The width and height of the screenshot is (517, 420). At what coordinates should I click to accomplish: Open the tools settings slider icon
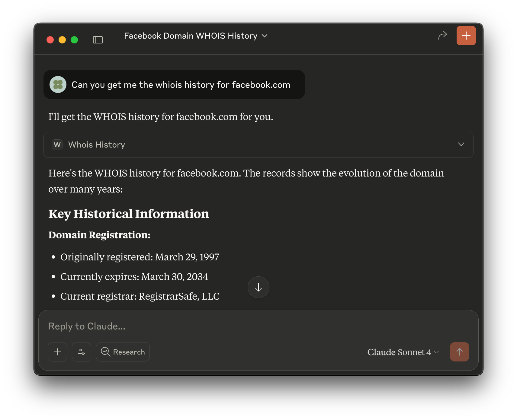(x=81, y=352)
